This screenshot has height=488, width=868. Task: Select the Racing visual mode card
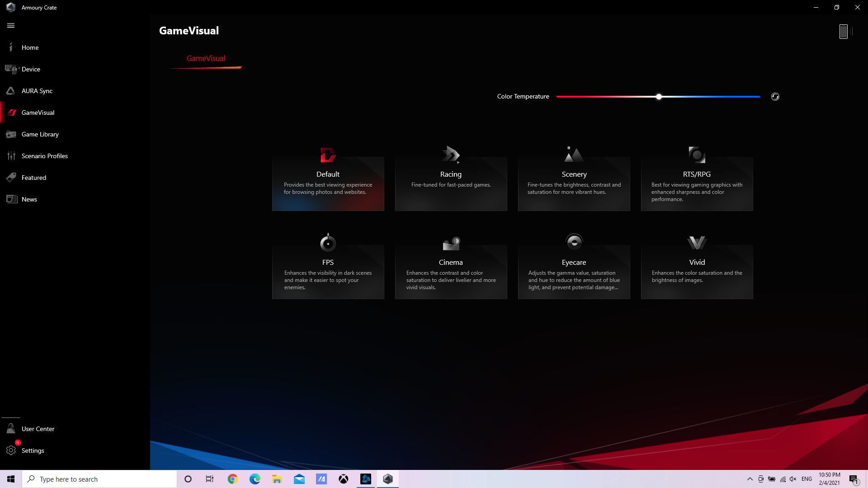coord(451,183)
